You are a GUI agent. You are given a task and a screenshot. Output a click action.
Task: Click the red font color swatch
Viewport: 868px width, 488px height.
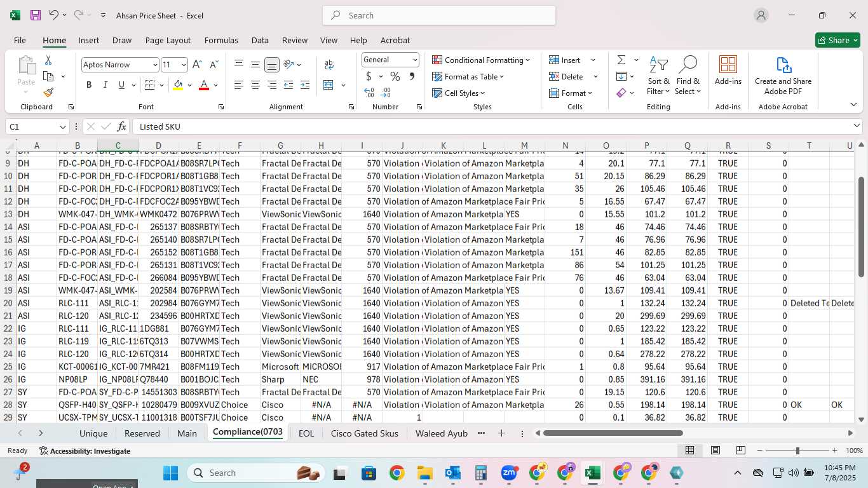click(x=204, y=85)
